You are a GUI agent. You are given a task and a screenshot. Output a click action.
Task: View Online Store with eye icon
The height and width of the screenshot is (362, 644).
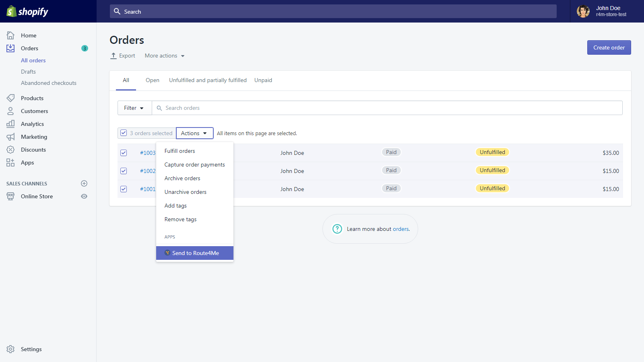point(84,196)
